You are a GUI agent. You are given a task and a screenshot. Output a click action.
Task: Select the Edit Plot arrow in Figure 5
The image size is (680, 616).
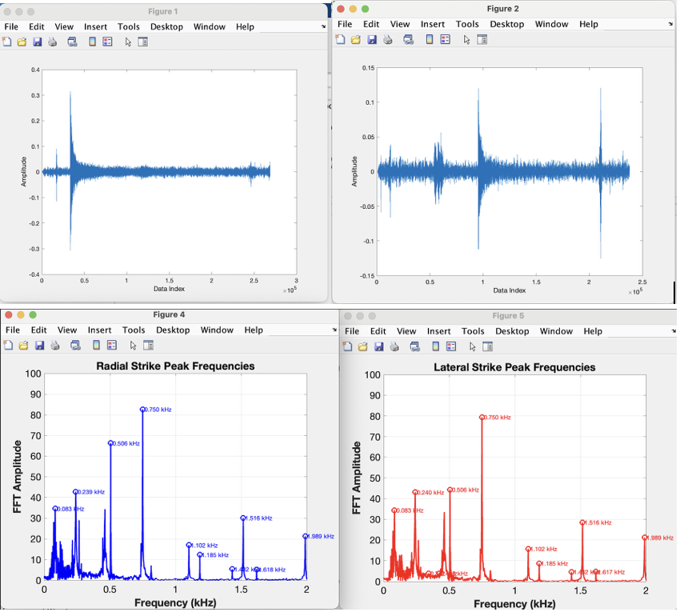tap(472, 346)
